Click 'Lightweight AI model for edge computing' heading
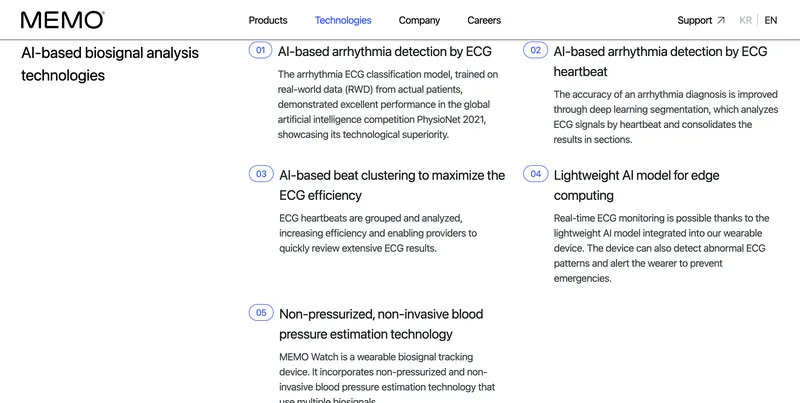 click(636, 185)
